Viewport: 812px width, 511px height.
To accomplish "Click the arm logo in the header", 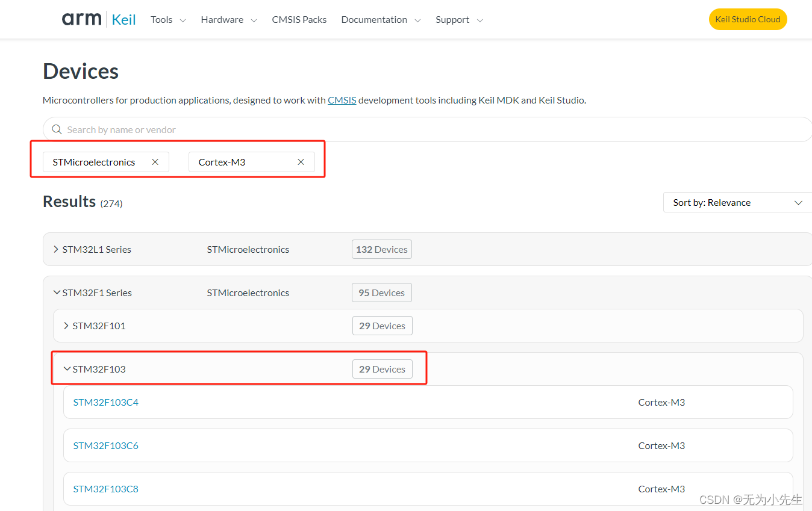I will pos(82,19).
